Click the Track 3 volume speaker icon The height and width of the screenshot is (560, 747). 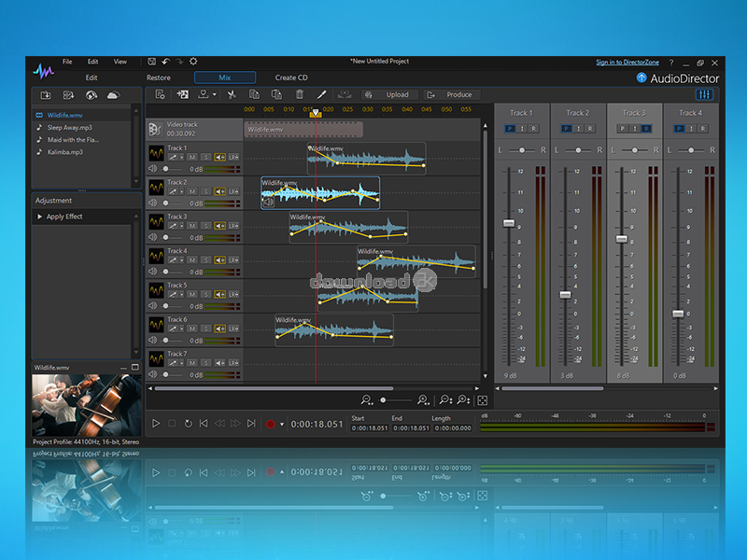152,237
